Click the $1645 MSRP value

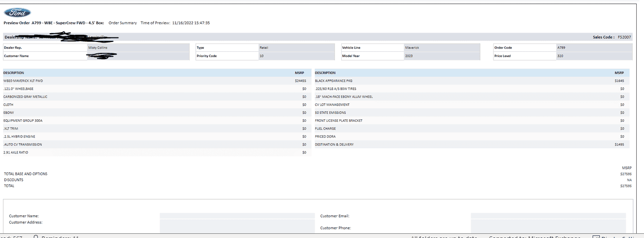(619, 81)
